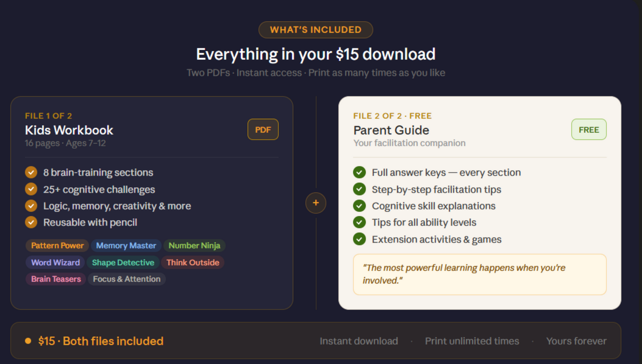The image size is (642, 364).
Task: Select the Word Wizard tag
Action: point(56,262)
